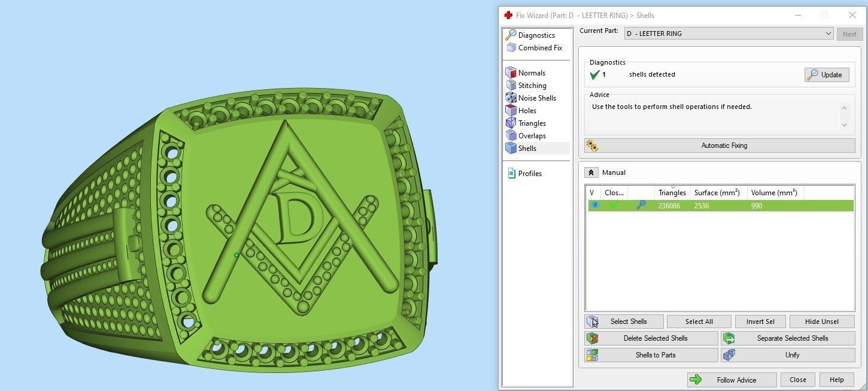Click the Stitching cube icon
The image size is (868, 391).
(x=511, y=86)
